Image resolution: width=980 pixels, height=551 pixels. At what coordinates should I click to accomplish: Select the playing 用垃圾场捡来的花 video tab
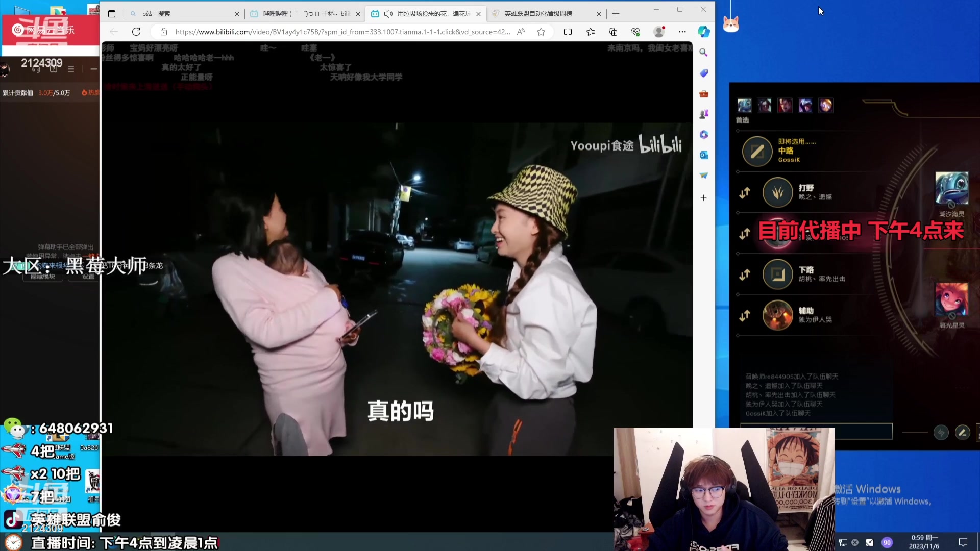pos(426,14)
